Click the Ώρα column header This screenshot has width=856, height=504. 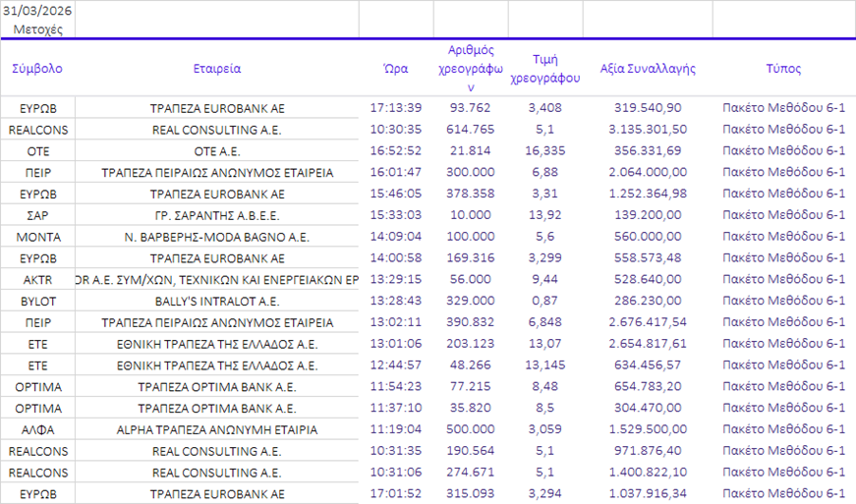pyautogui.click(x=396, y=69)
